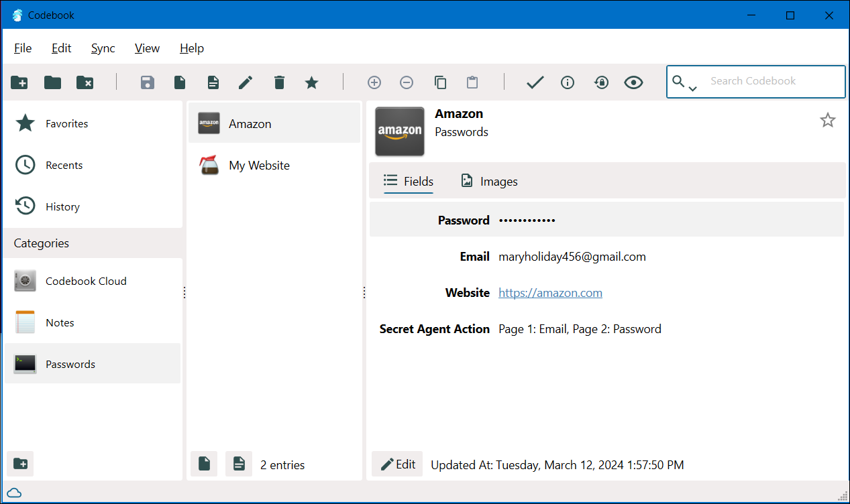Click the Amazon entry title heading
This screenshot has width=850, height=504.
[459, 114]
